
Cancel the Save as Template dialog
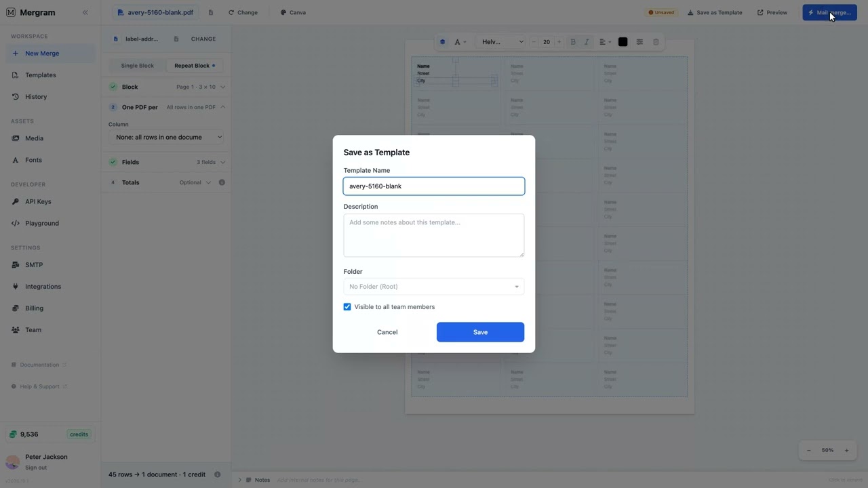click(387, 332)
